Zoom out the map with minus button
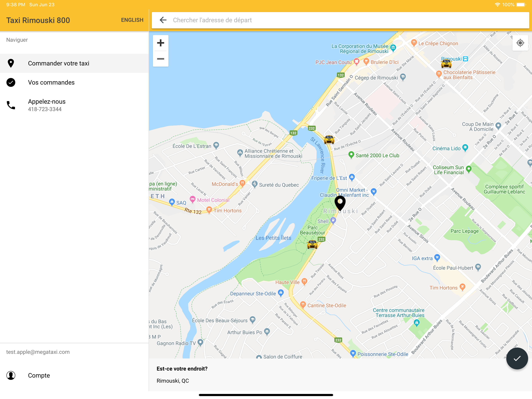The image size is (532, 399). [x=160, y=59]
